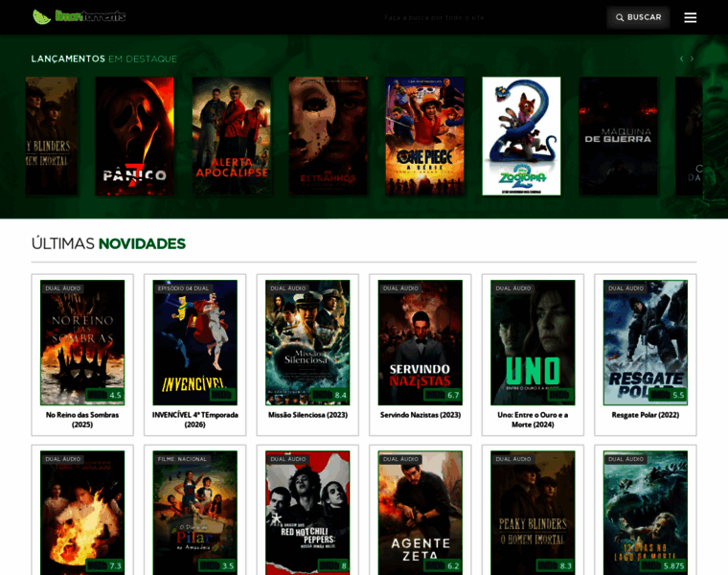Focus the site search input field
This screenshot has width=728, height=575.
(x=435, y=17)
